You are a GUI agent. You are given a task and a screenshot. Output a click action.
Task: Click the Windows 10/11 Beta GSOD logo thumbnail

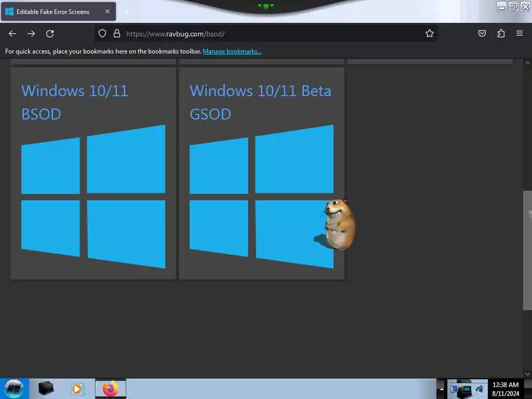coord(261,197)
